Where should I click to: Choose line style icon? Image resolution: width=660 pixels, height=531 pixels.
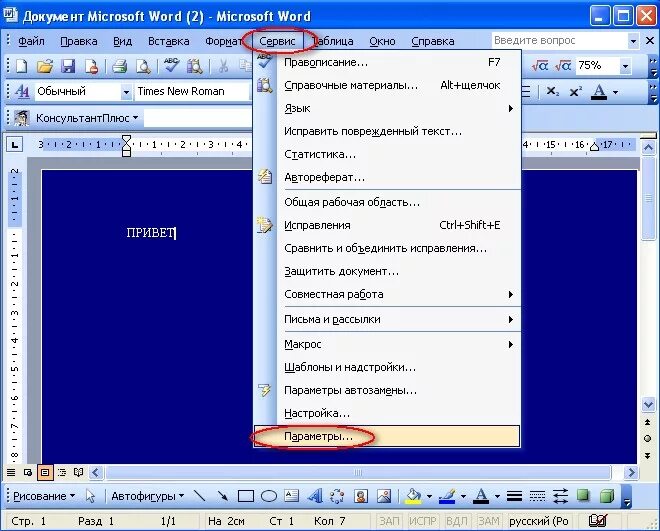click(x=514, y=496)
